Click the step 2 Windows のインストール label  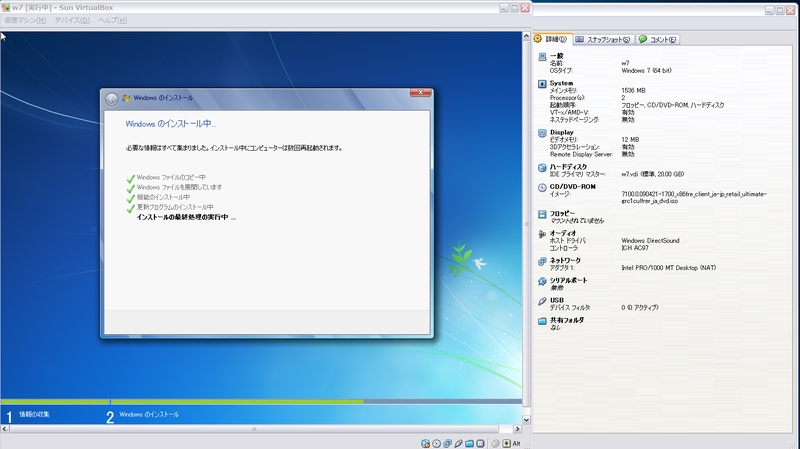point(149,415)
